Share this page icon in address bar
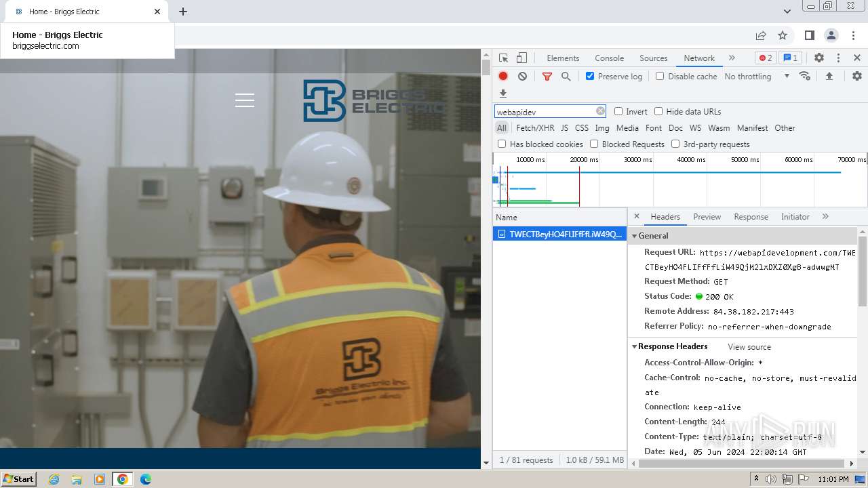The width and height of the screenshot is (868, 488). point(761,35)
